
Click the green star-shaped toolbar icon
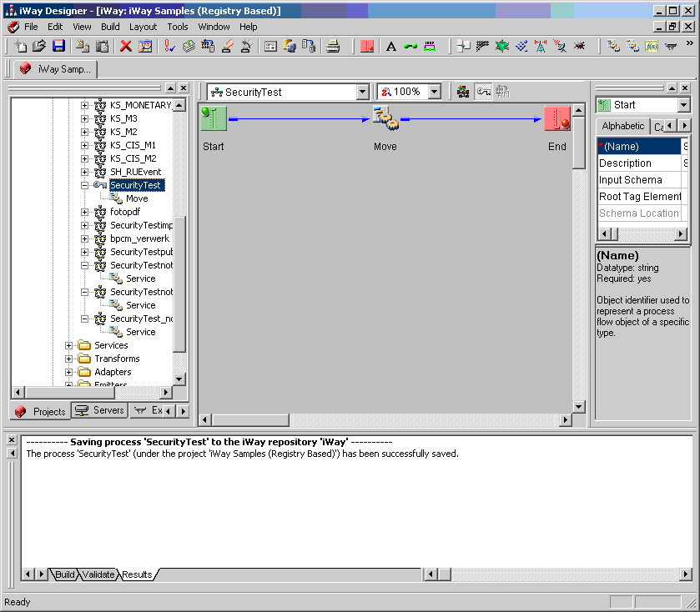pos(502,46)
